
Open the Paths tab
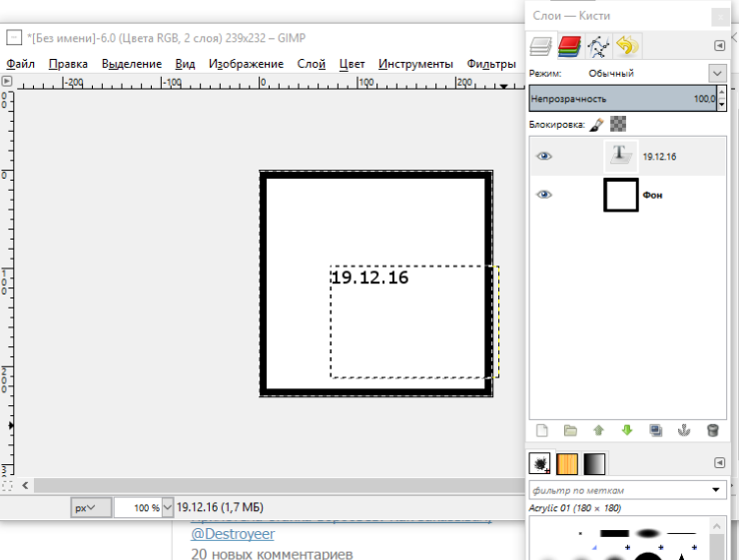click(x=598, y=46)
